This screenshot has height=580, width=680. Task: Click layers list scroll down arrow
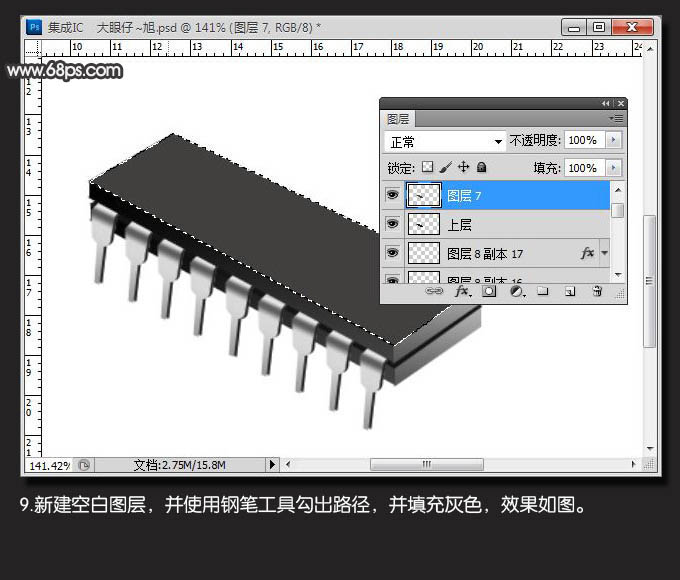(618, 275)
